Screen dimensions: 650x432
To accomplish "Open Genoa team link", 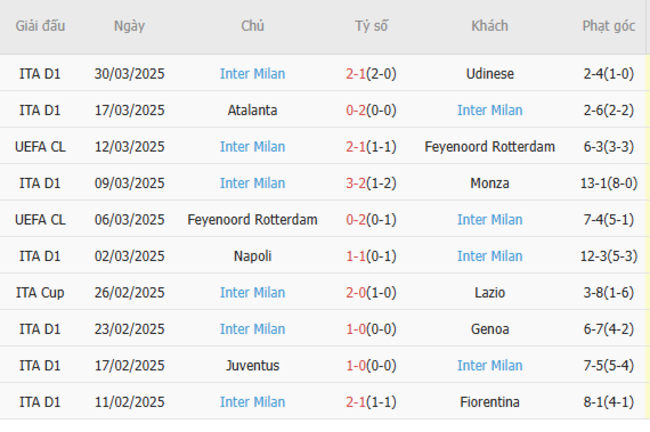I will (x=490, y=329).
